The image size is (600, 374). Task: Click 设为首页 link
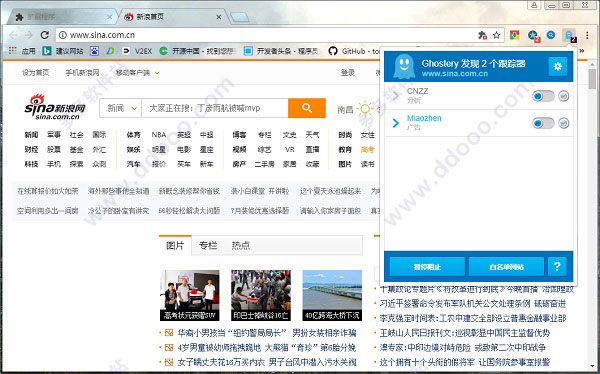[x=36, y=72]
